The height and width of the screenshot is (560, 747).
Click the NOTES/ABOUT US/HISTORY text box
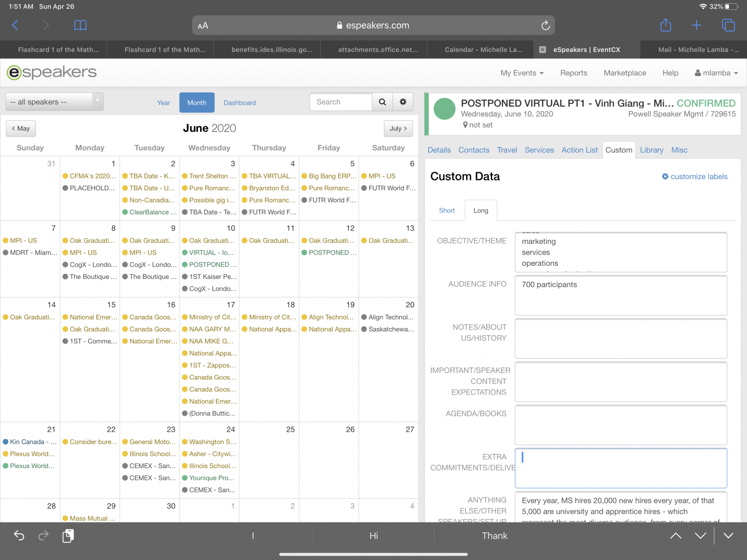[x=621, y=339]
